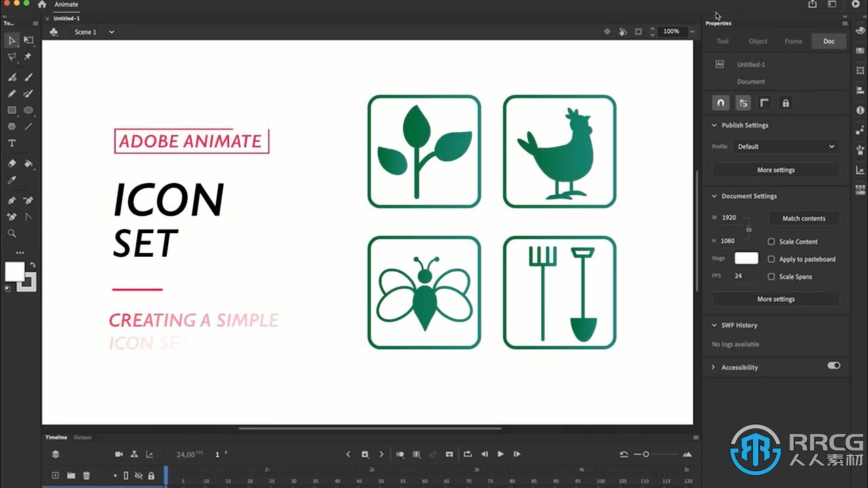Open the workspace switcher icon
Screen dimensions: 868x488
pos(832,4)
